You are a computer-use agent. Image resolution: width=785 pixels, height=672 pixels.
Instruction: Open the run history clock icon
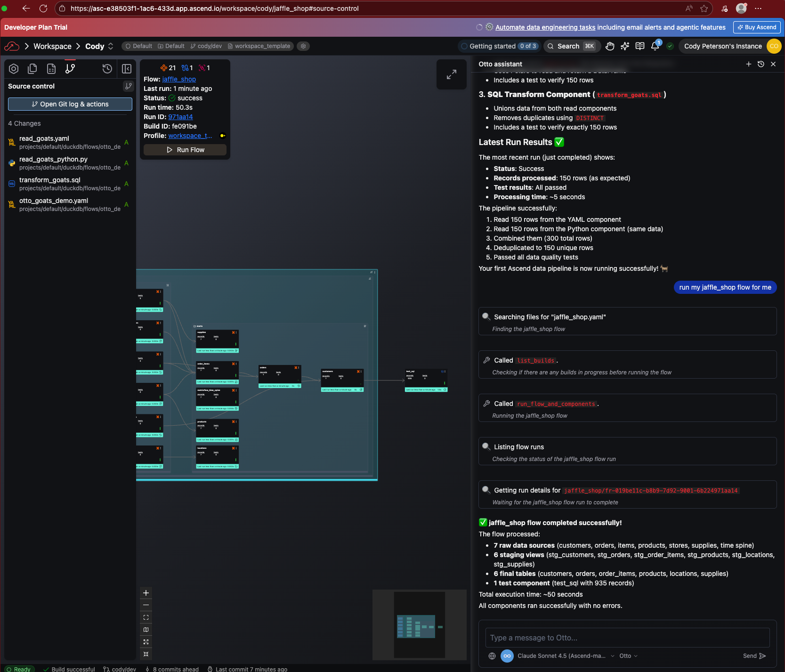107,69
